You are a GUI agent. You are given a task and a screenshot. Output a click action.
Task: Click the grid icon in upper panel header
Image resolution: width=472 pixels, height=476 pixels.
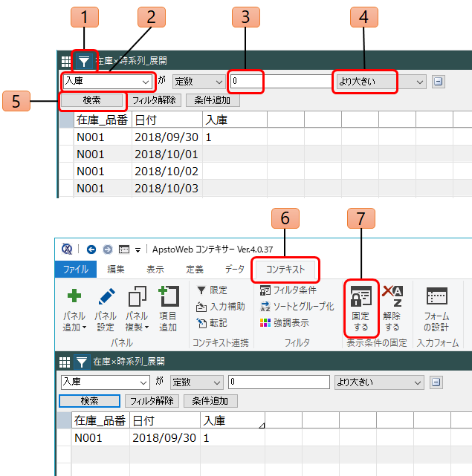point(65,62)
